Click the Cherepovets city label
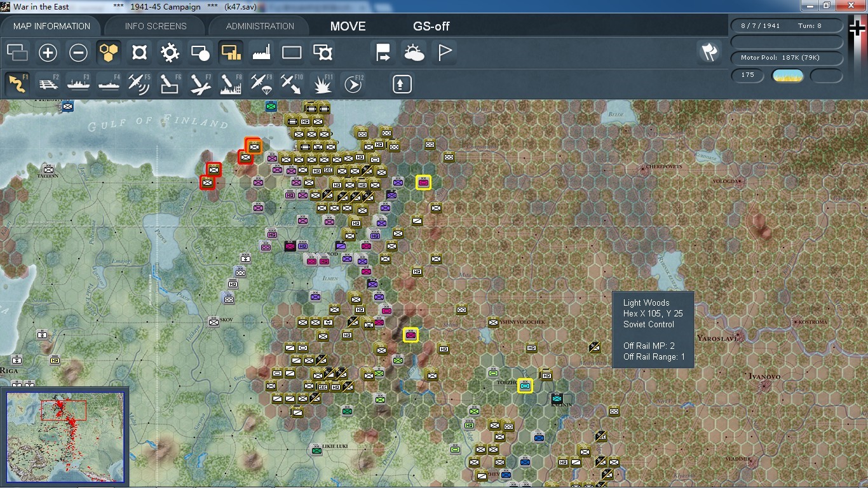The width and height of the screenshot is (868, 488). tap(663, 166)
